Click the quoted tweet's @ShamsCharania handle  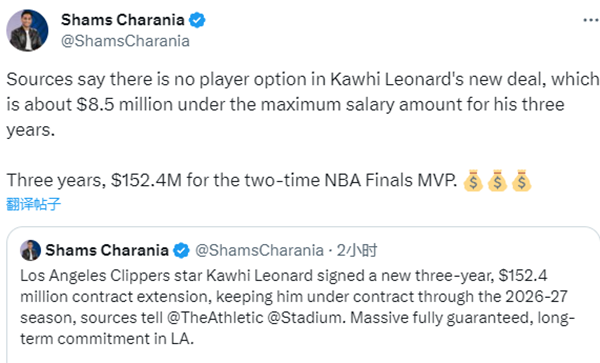[259, 251]
